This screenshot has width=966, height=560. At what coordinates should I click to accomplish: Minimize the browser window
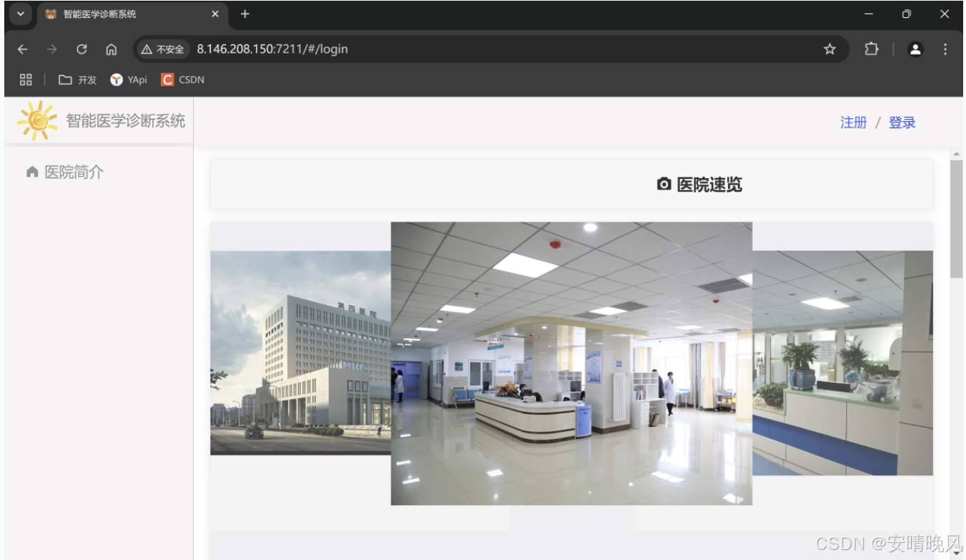[x=868, y=14]
